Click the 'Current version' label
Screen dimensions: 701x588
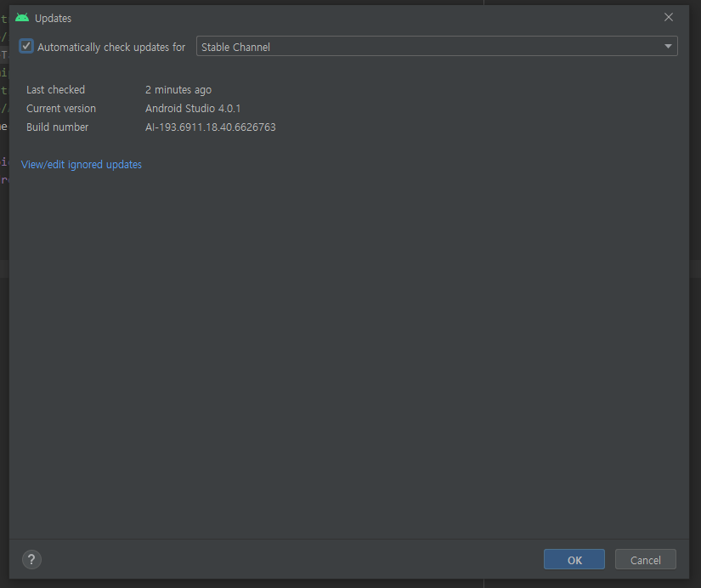tap(61, 109)
